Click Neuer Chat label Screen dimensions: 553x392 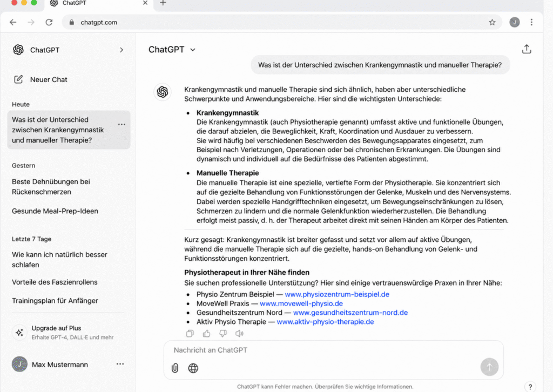(49, 80)
